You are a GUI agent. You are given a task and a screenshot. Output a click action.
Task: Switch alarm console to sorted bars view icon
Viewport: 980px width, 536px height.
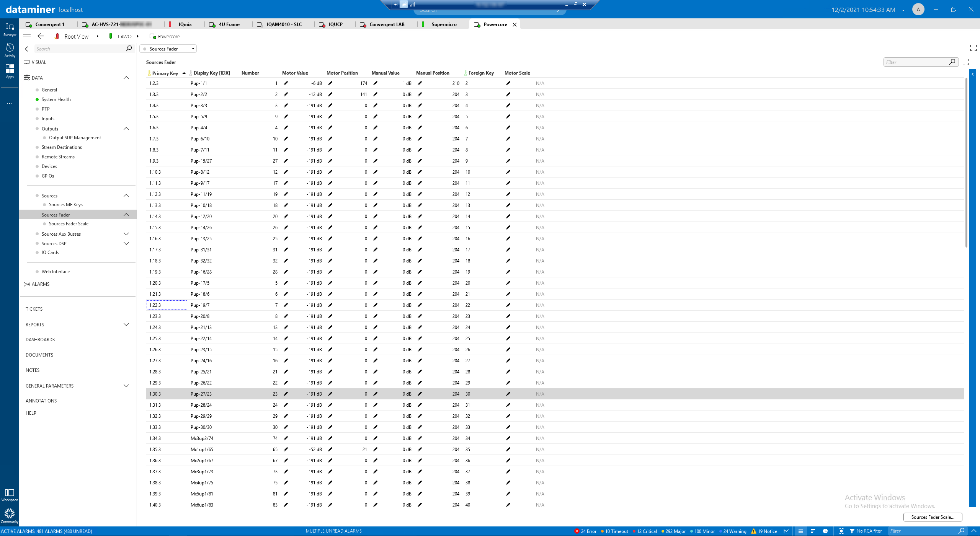click(813, 531)
